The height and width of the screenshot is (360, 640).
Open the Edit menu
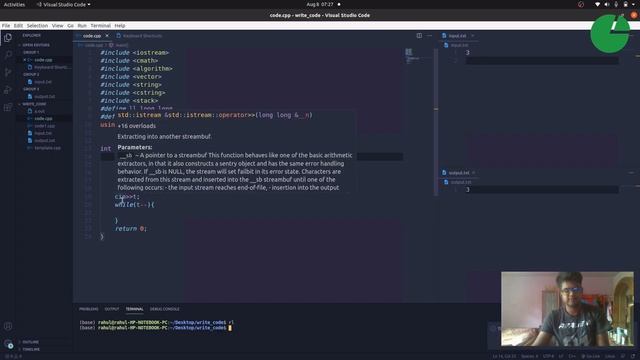tap(18, 25)
